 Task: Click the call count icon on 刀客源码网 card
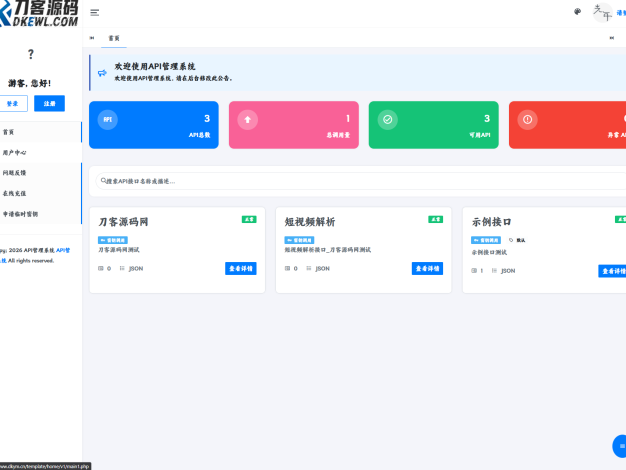101,268
